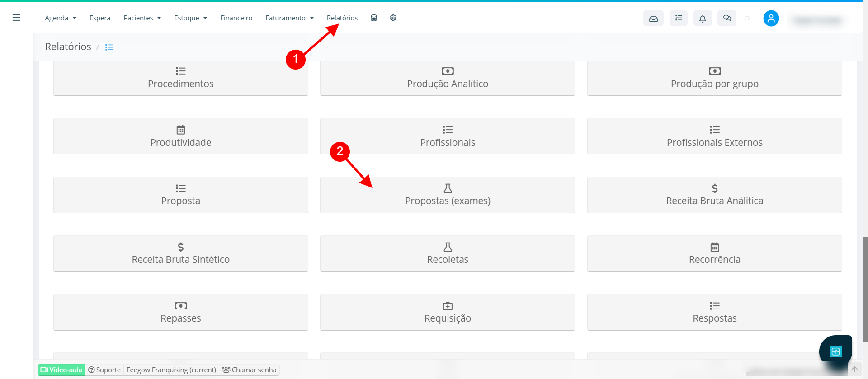
Task: Open the Produção por grupo report
Action: pos(715,78)
